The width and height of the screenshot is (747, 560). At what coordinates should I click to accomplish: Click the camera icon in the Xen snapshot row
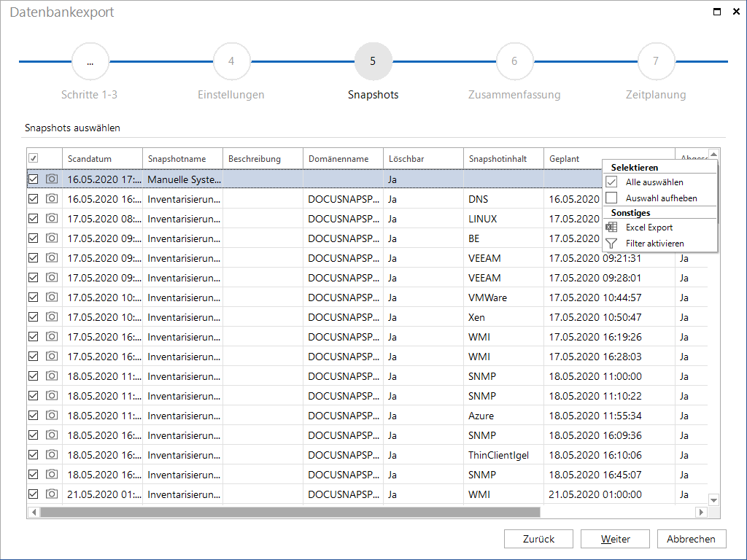(x=52, y=316)
